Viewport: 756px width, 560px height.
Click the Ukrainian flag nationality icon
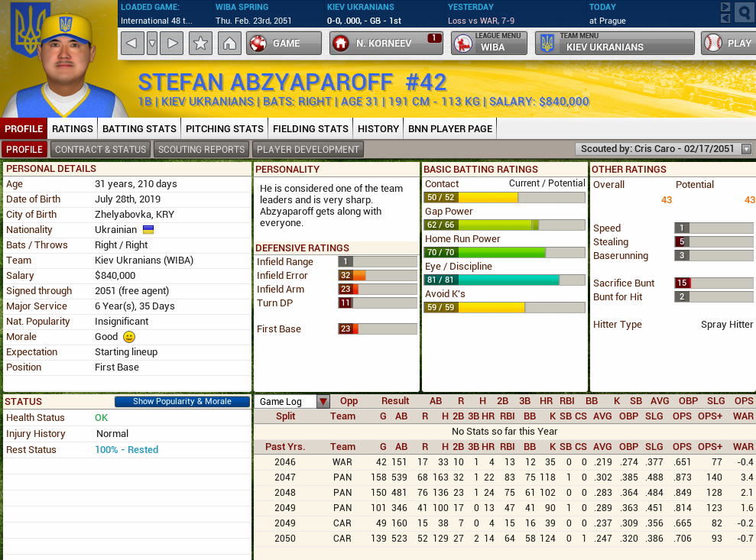click(x=149, y=230)
